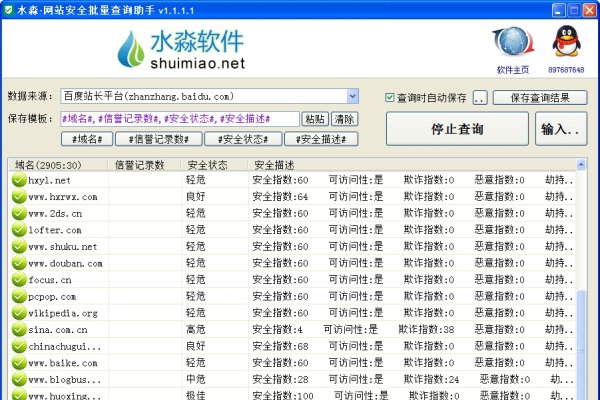Click the 保存模板 text field
Viewport: 600px width, 400px height.
[x=180, y=119]
